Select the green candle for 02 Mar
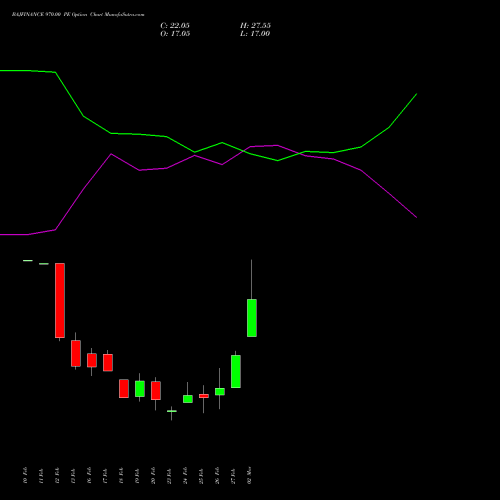The height and width of the screenshot is (500, 500). pyautogui.click(x=252, y=318)
